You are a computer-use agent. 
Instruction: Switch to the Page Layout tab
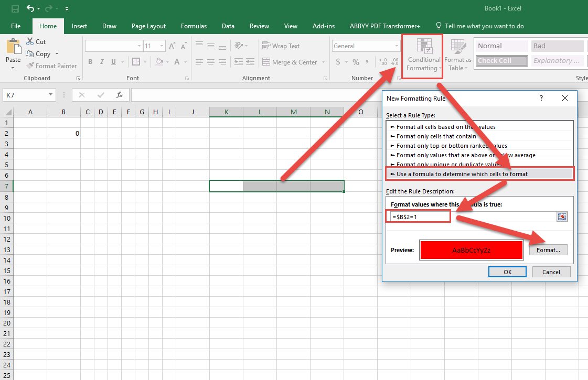click(148, 26)
